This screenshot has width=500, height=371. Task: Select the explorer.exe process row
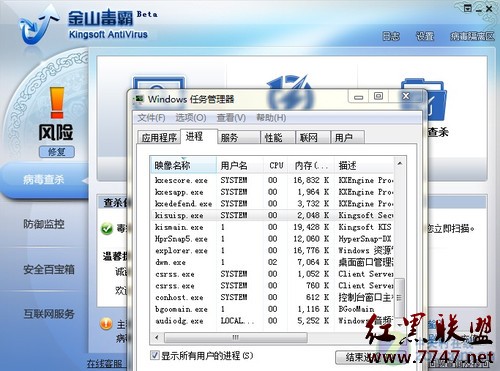272,250
